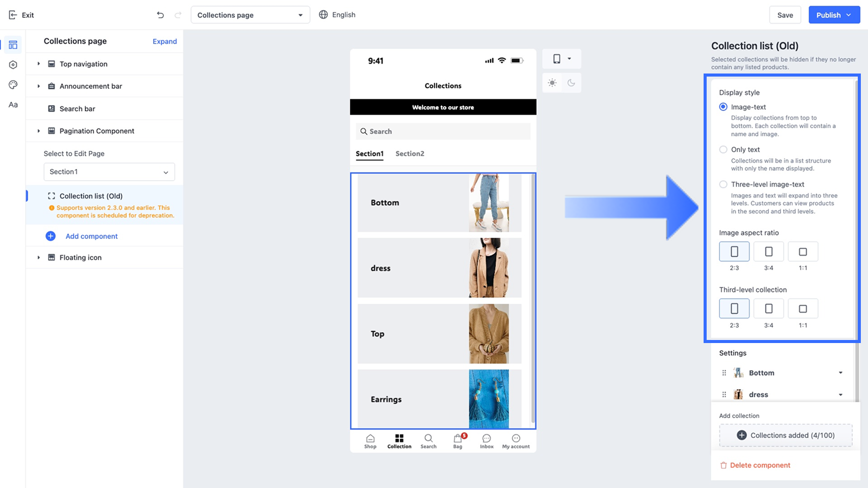Click the Earrings collection card in preview
The image size is (868, 488).
440,399
